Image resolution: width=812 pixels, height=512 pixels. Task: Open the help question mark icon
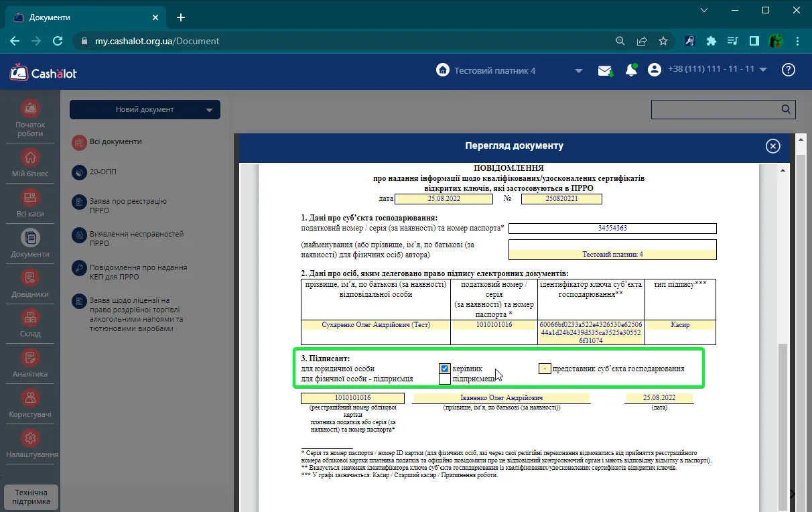(x=789, y=70)
